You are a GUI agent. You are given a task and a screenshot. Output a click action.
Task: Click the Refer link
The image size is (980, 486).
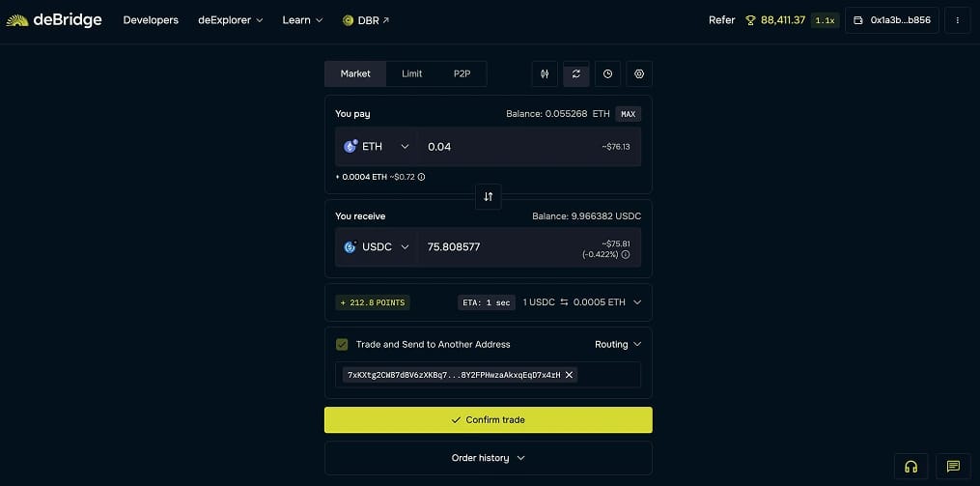coord(722,20)
